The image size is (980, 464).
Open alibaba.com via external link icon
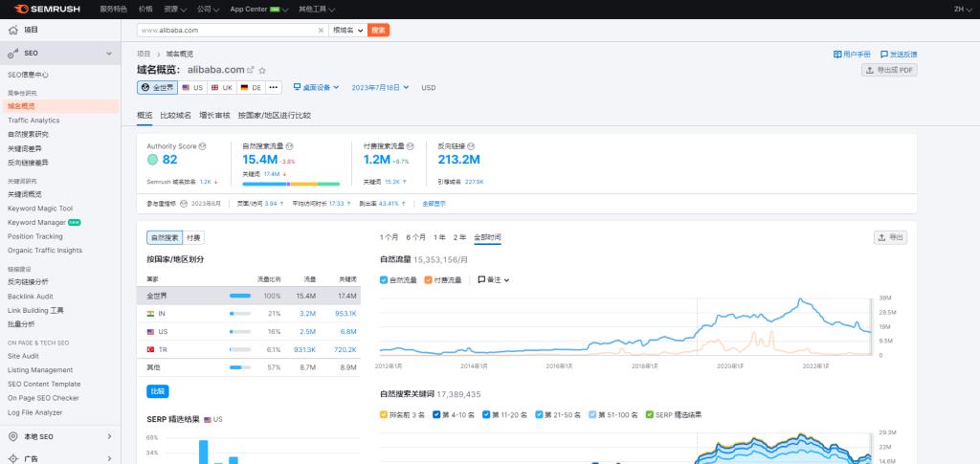point(251,70)
